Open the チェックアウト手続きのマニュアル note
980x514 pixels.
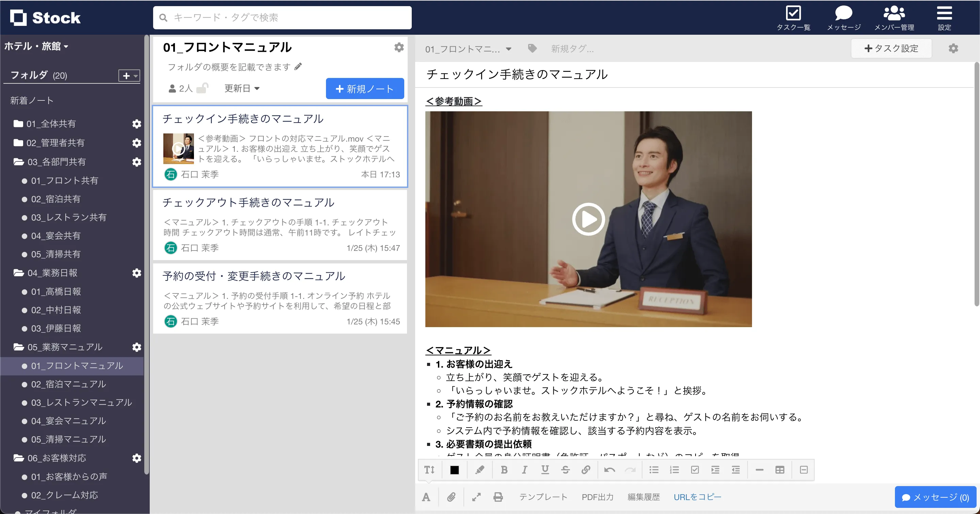point(248,203)
